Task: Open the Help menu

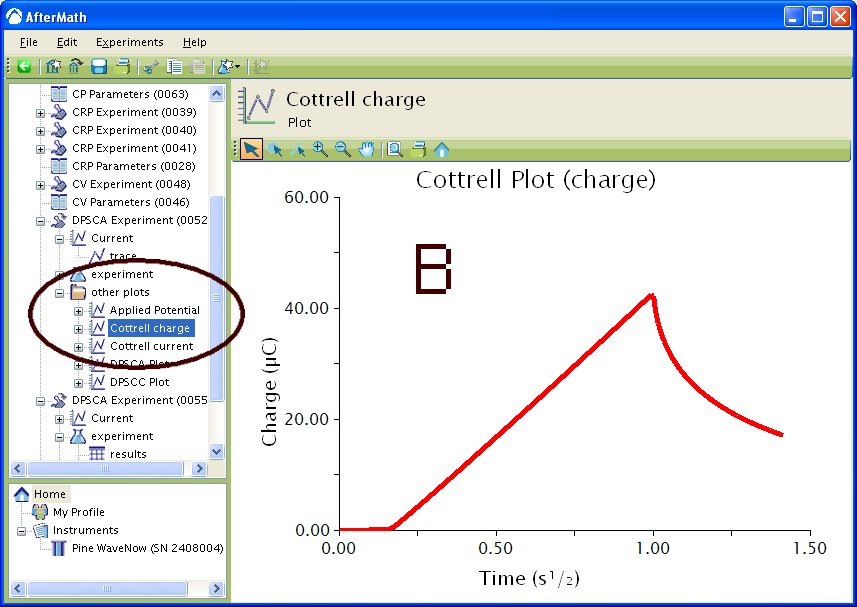Action: pos(195,42)
